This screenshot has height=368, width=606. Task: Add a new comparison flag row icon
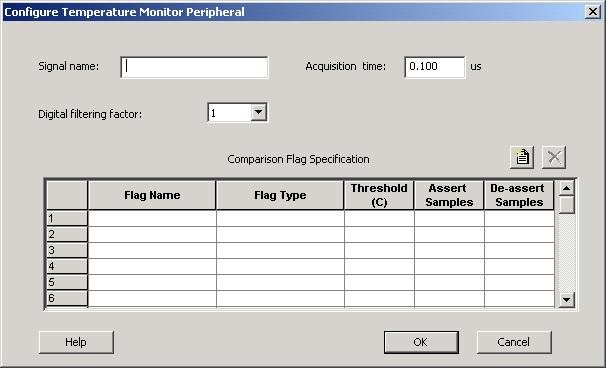522,157
